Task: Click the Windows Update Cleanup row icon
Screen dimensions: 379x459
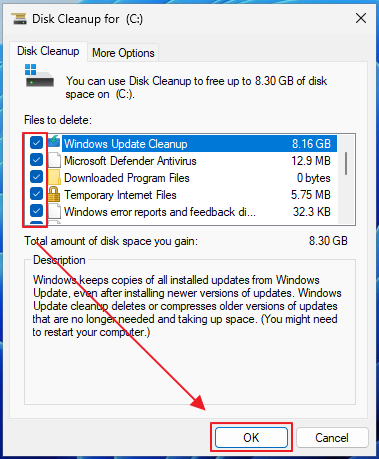Action: point(54,142)
